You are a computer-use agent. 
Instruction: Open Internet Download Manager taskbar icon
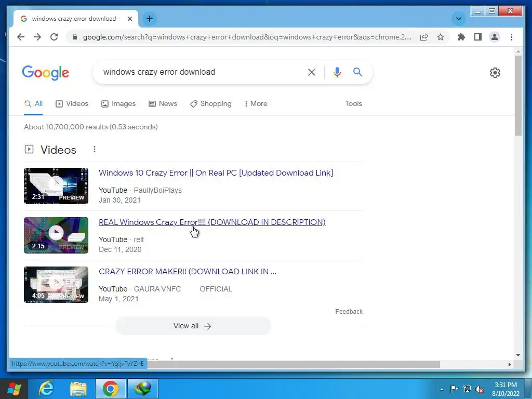coord(142,389)
